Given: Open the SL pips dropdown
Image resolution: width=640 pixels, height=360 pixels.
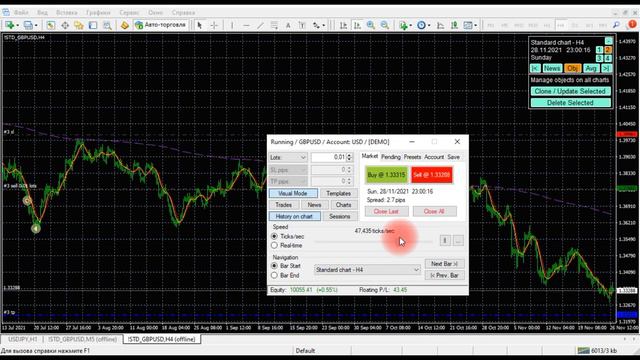Looking at the screenshot, I should [x=288, y=170].
